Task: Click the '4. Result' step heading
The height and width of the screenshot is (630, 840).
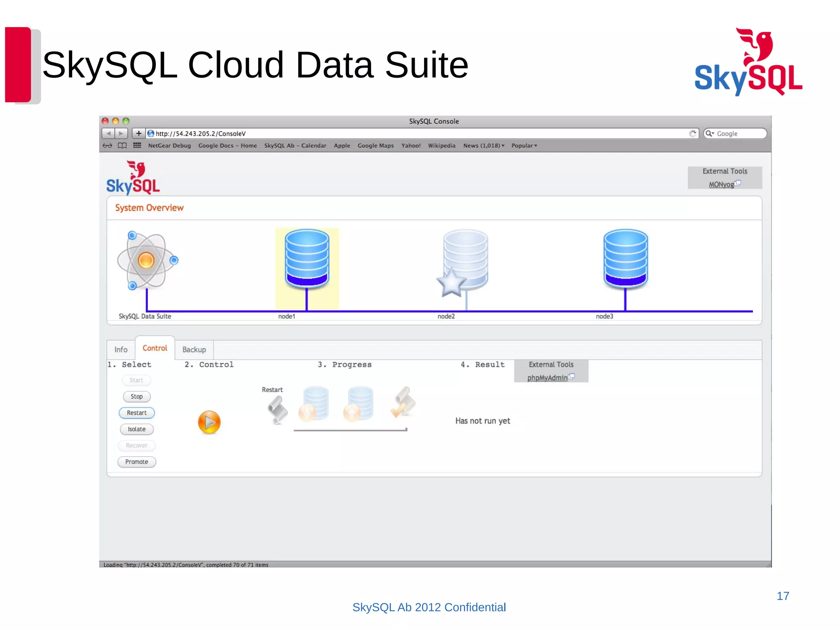Action: click(x=482, y=365)
